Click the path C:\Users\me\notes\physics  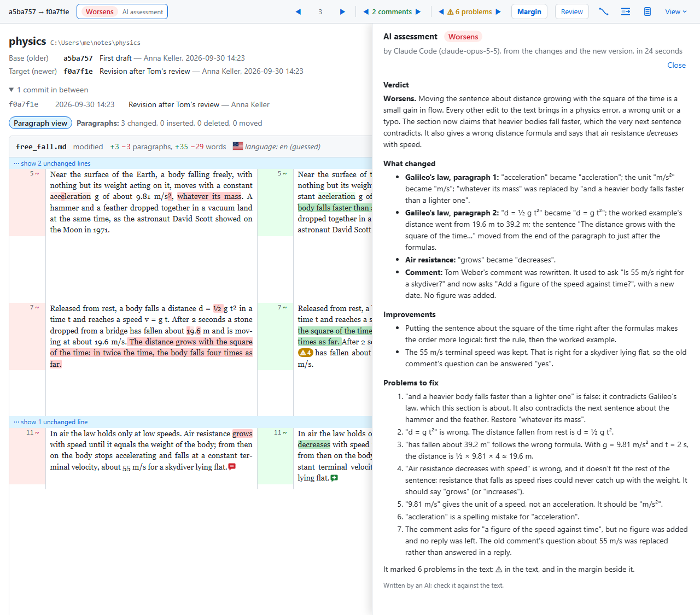pos(95,43)
